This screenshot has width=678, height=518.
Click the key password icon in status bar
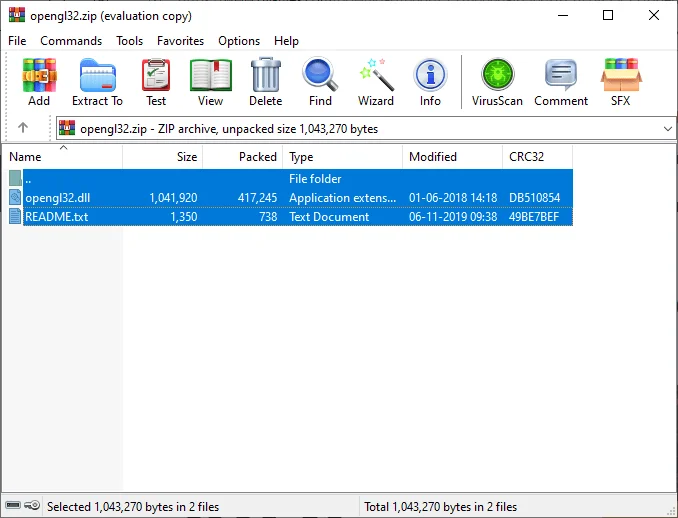click(32, 505)
